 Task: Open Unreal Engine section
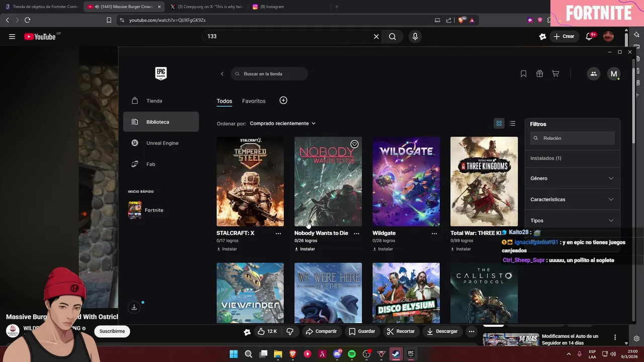[161, 143]
